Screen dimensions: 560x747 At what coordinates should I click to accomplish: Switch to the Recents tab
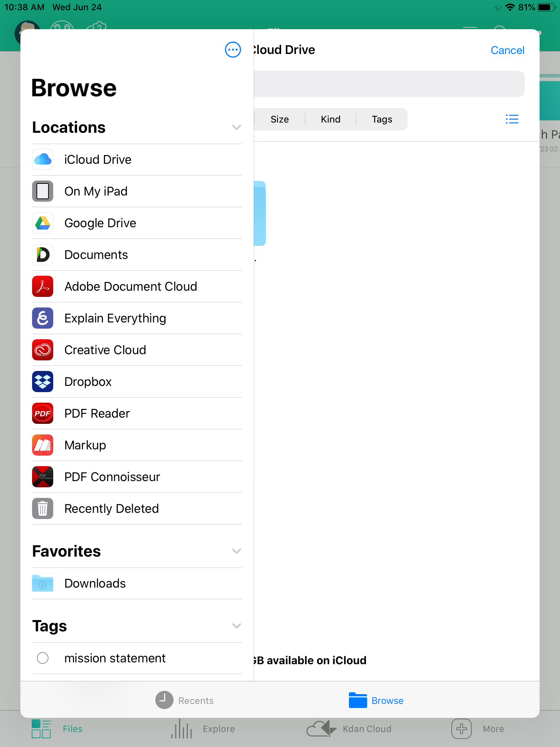(184, 700)
